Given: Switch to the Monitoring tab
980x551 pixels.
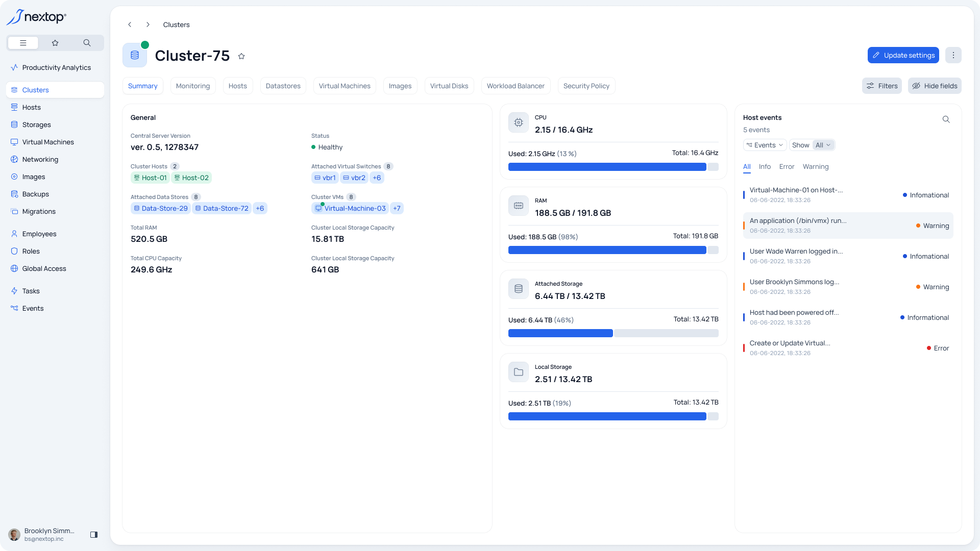Looking at the screenshot, I should (193, 86).
